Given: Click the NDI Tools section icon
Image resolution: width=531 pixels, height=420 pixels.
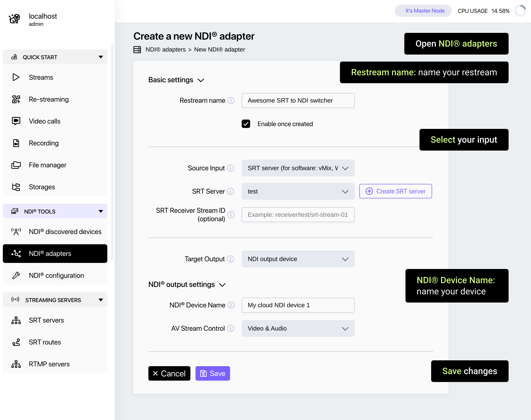Looking at the screenshot, I should (x=15, y=211).
